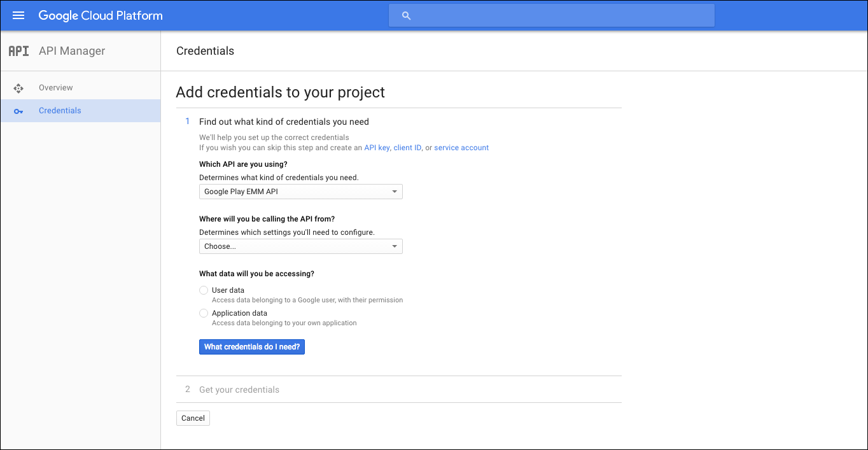868x450 pixels.
Task: Click the search magnifier icon
Action: pos(407,16)
